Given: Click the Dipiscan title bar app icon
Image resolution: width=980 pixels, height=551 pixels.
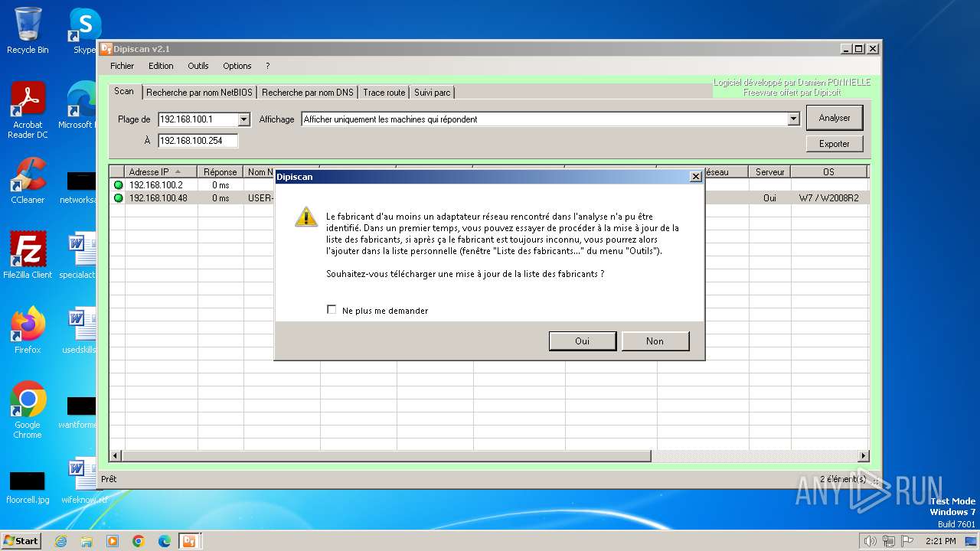Looking at the screenshot, I should (x=107, y=48).
